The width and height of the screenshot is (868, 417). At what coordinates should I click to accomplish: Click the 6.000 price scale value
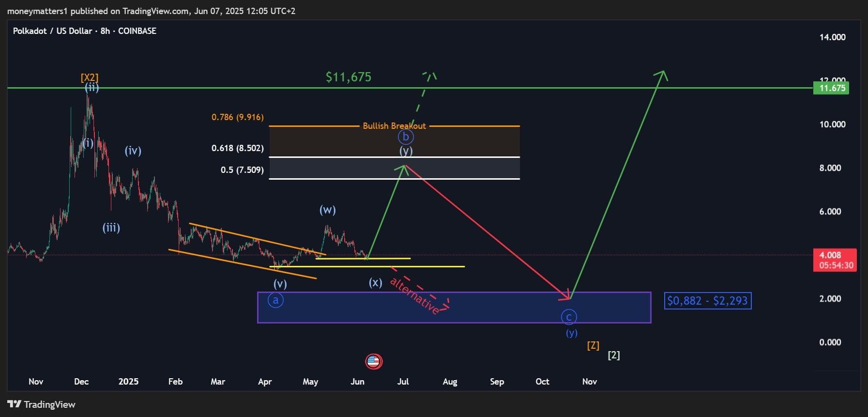830,212
